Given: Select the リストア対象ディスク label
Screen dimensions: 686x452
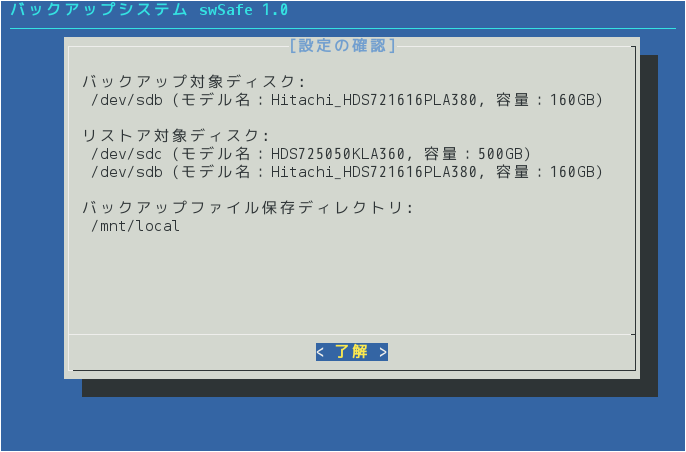Looking at the screenshot, I should (176, 136).
